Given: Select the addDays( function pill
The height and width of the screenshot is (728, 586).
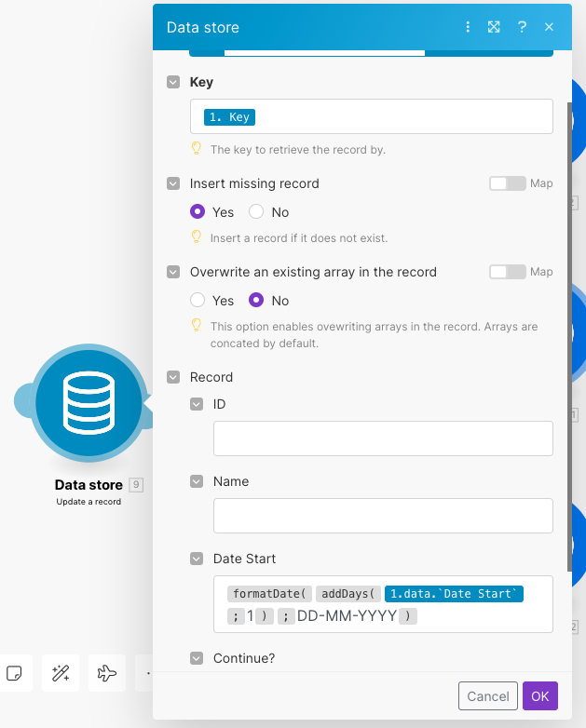Looking at the screenshot, I should pos(348,594).
